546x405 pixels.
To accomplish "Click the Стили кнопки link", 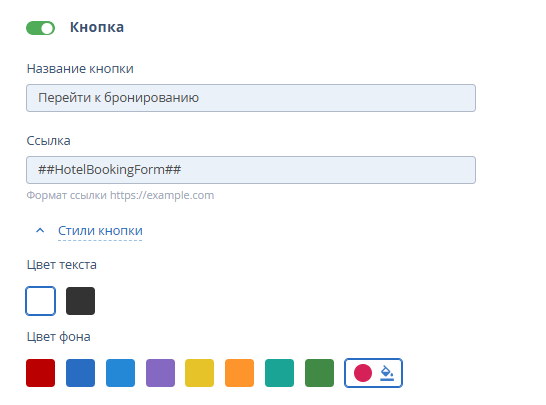I will (x=100, y=231).
